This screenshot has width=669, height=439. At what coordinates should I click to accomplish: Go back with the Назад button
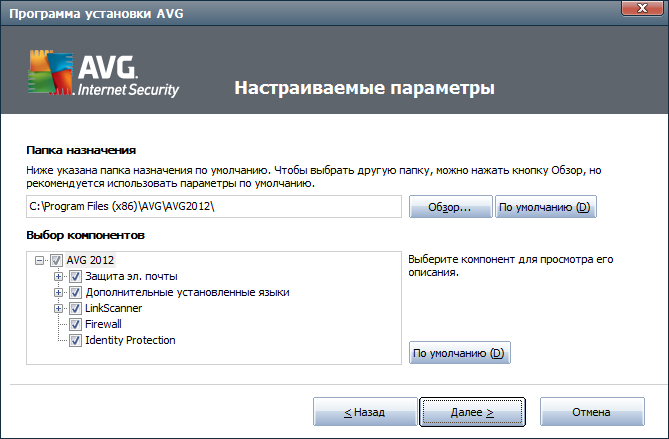click(365, 412)
